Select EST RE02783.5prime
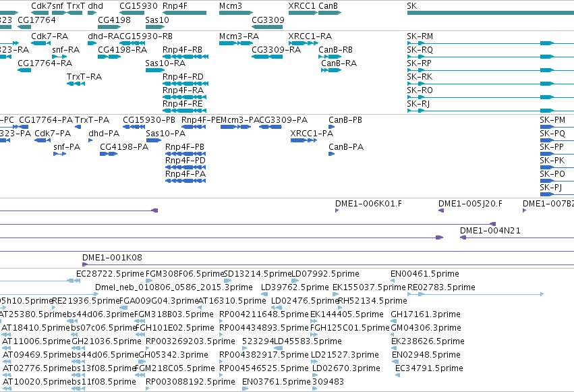574x392 pixels. [442, 287]
